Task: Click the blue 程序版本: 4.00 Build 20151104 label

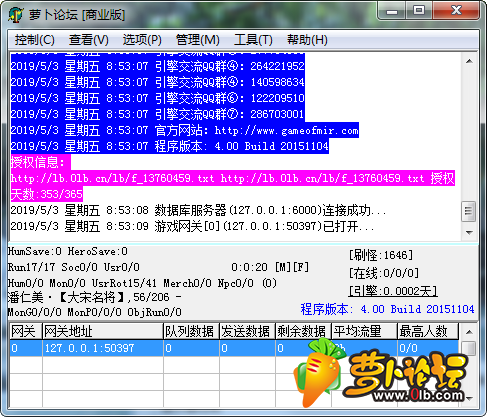Action: [387, 309]
